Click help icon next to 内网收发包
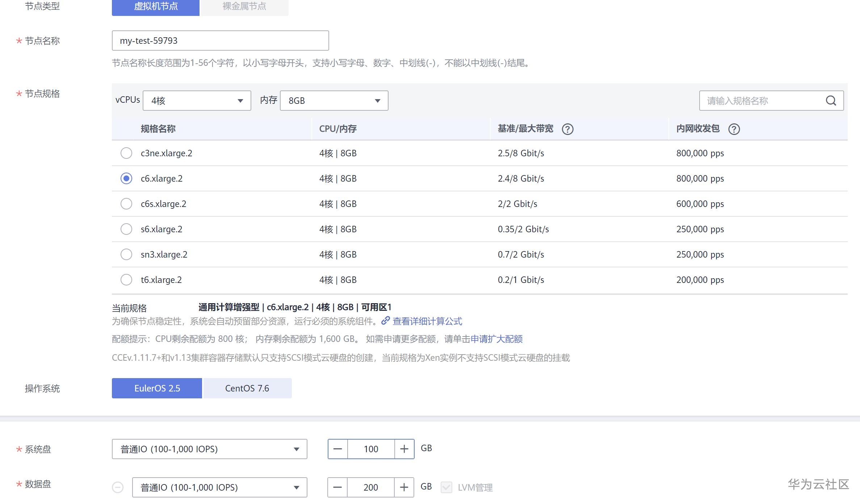 [x=734, y=129]
